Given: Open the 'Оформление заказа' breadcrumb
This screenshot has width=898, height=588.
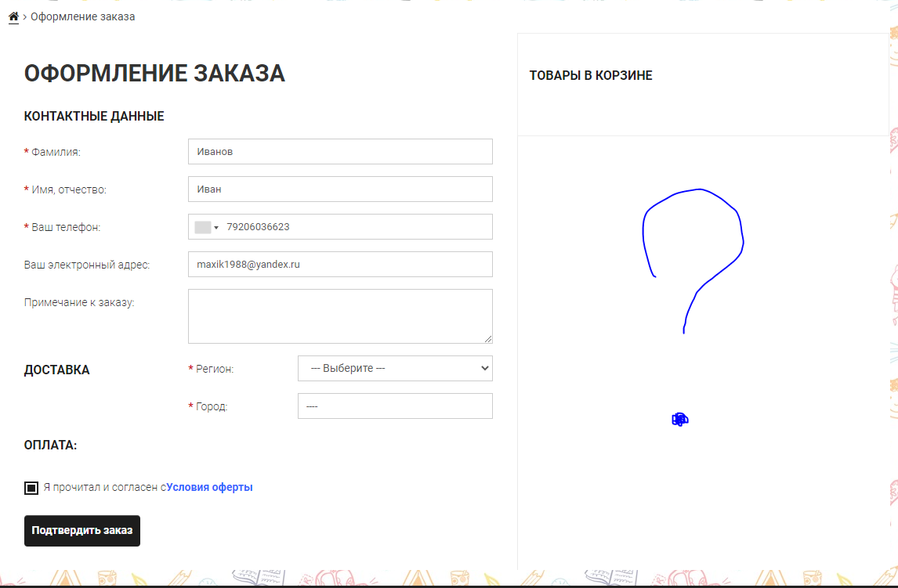Looking at the screenshot, I should click(82, 16).
